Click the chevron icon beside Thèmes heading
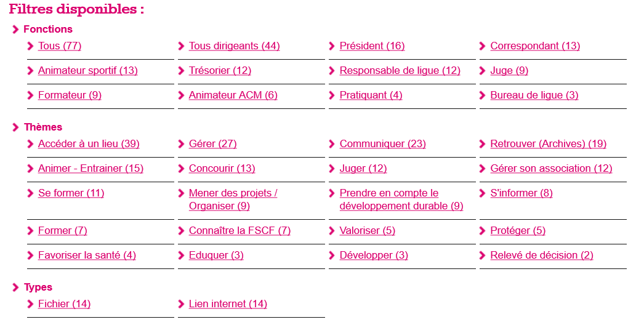The image size is (644, 330). (15, 127)
